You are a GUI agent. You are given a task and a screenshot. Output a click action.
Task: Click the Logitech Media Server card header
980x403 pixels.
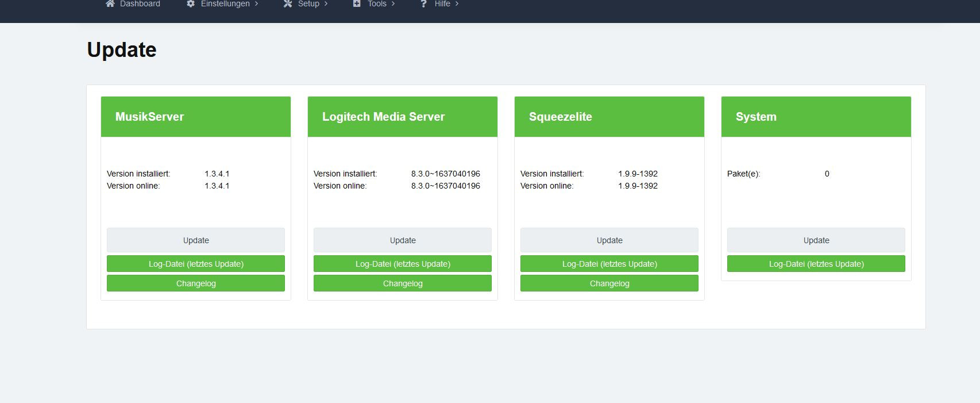point(402,117)
